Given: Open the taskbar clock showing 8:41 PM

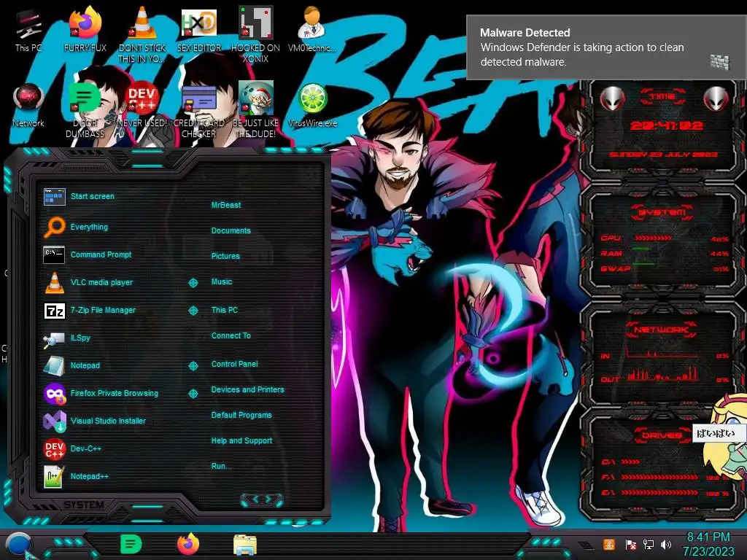Looking at the screenshot, I should click(708, 544).
